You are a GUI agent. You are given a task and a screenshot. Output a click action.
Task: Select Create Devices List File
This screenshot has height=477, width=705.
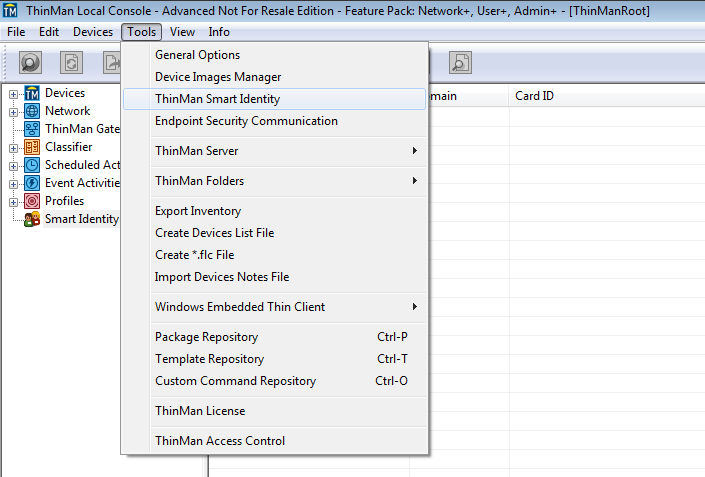coord(275,233)
